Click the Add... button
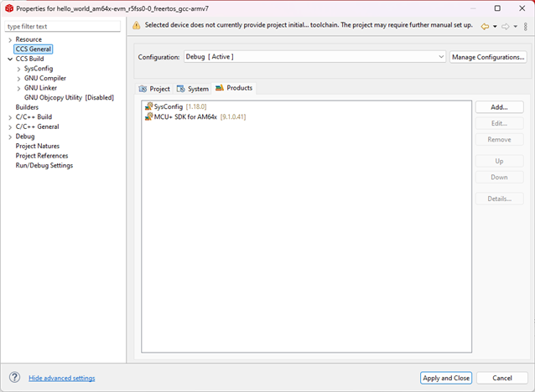Viewport: 535px width, 392px height. pyautogui.click(x=499, y=107)
